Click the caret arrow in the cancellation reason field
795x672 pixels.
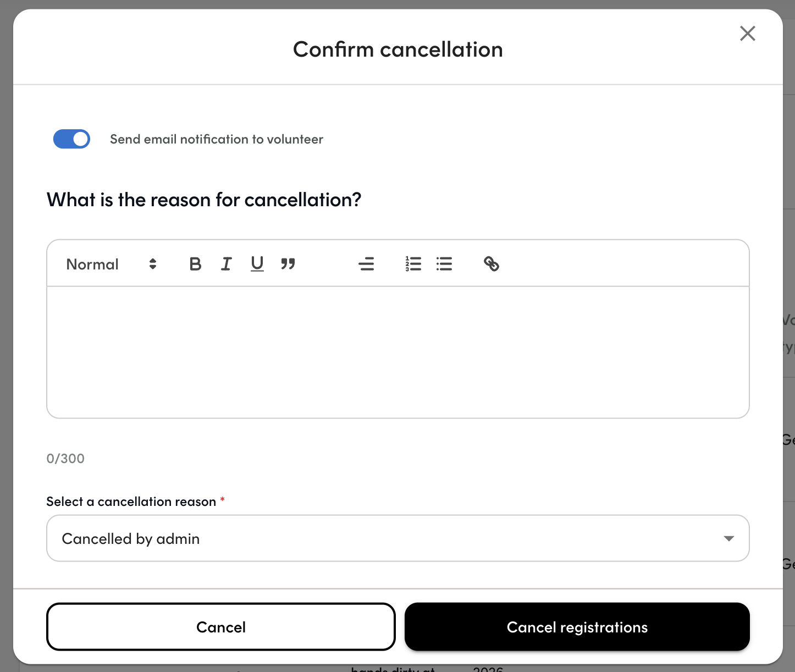tap(729, 538)
